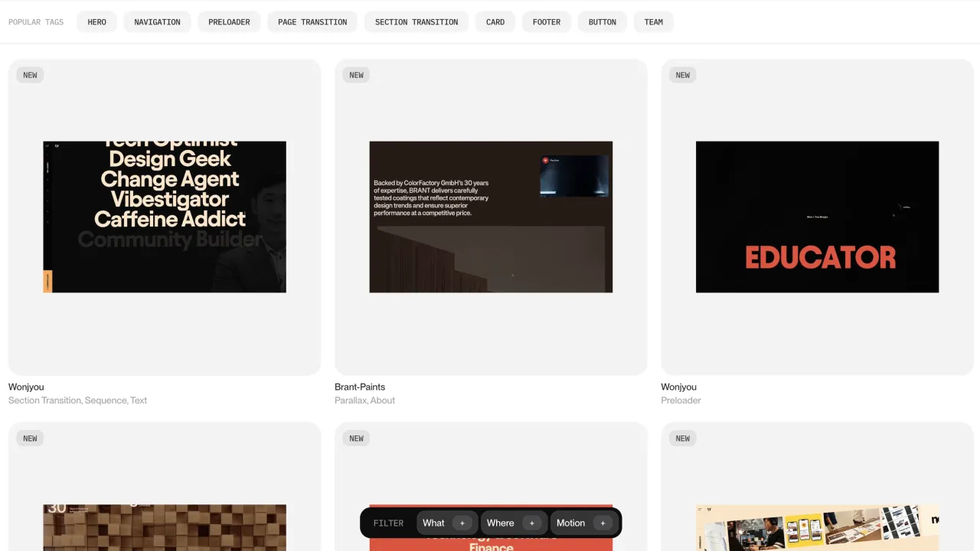Choose the SECTION TRANSITION tag
Image resolution: width=980 pixels, height=551 pixels.
[x=416, y=22]
